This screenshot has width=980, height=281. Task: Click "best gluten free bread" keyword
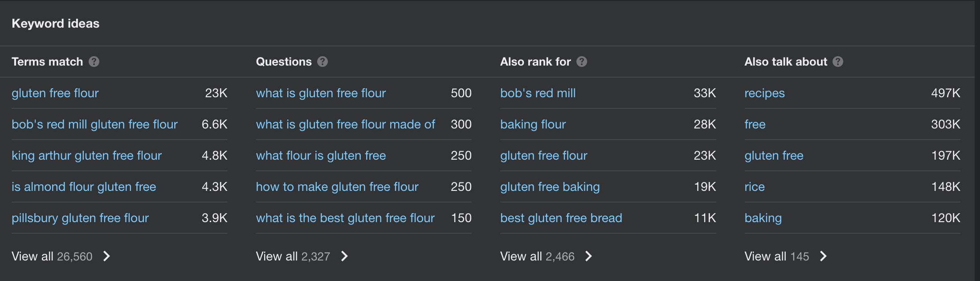pyautogui.click(x=561, y=218)
